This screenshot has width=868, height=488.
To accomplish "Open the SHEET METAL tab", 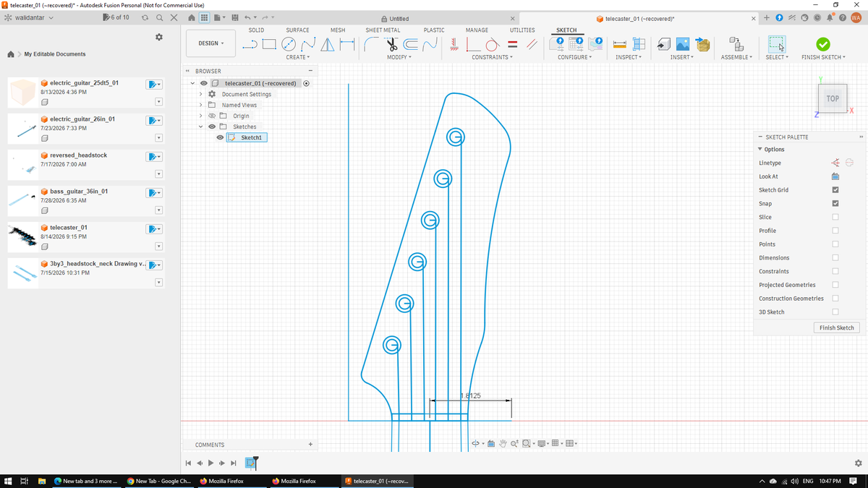I will [x=383, y=30].
